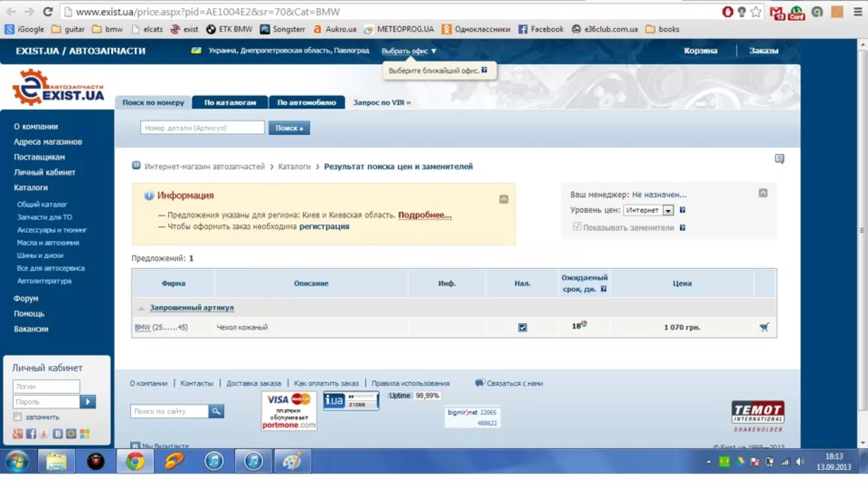Click the volume icon in system tray
Image resolution: width=868 pixels, height=489 pixels.
[800, 462]
